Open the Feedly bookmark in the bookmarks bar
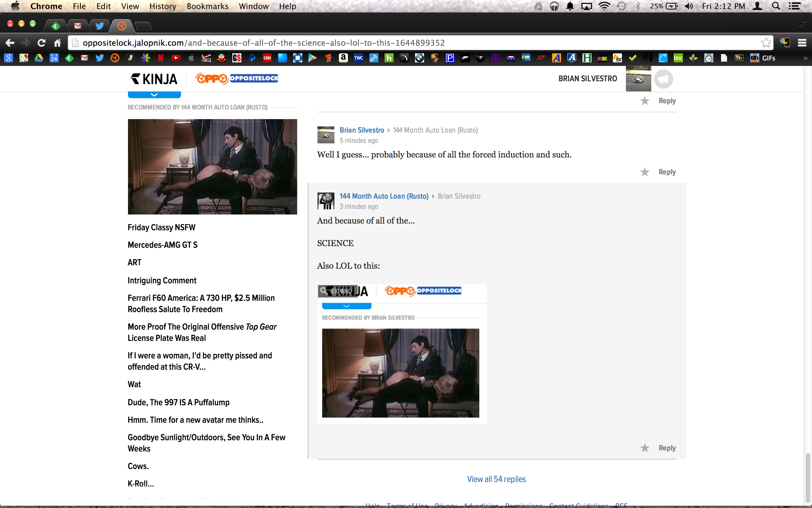 pos(69,58)
